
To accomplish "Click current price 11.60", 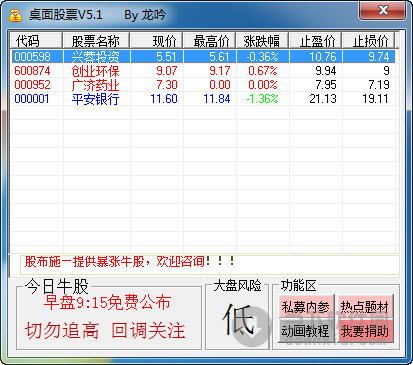I will coord(164,99).
